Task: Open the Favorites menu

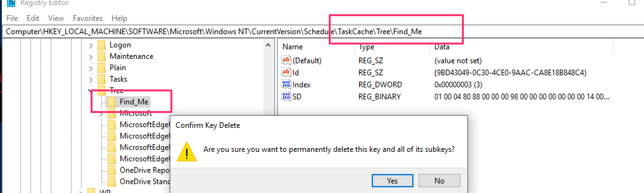Action: pos(88,18)
